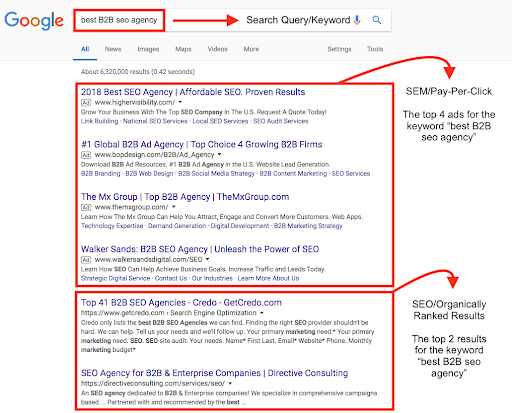The image size is (512, 413).
Task: Click the voice search microphone icon
Action: tap(357, 20)
